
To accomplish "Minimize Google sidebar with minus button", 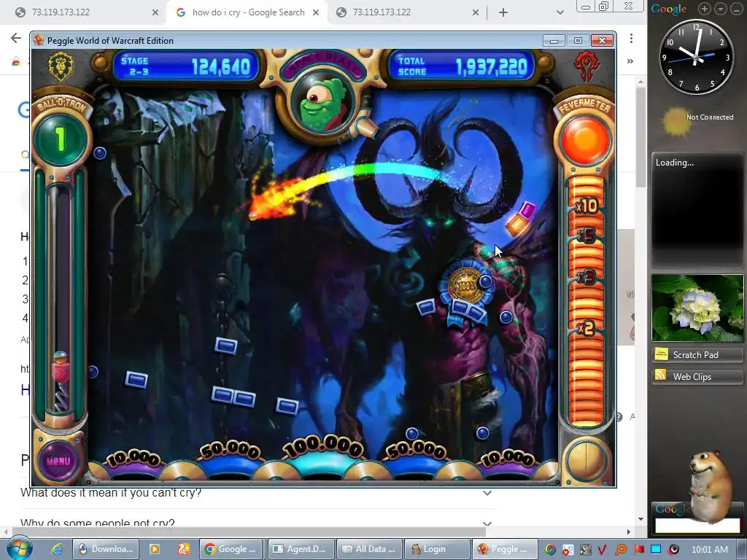I will point(737,9).
